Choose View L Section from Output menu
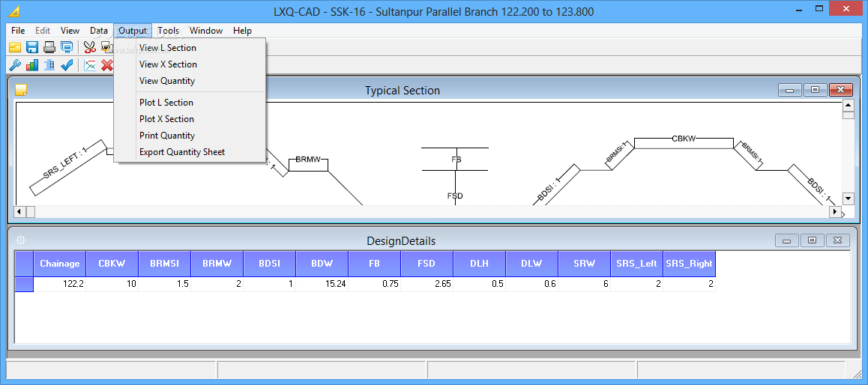This screenshot has width=868, height=385. 190,48
